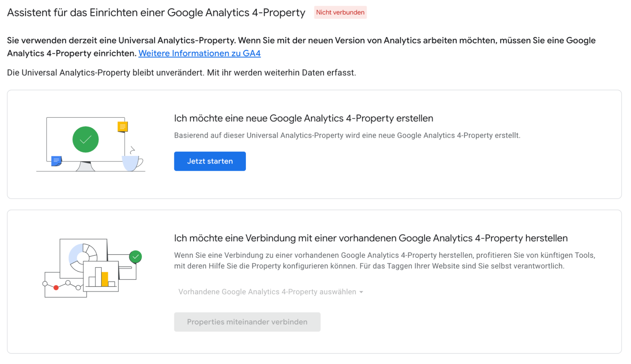The width and height of the screenshot is (631, 364).
Task: Click heading about Verbindung mit vorhandener Property
Action: [371, 238]
